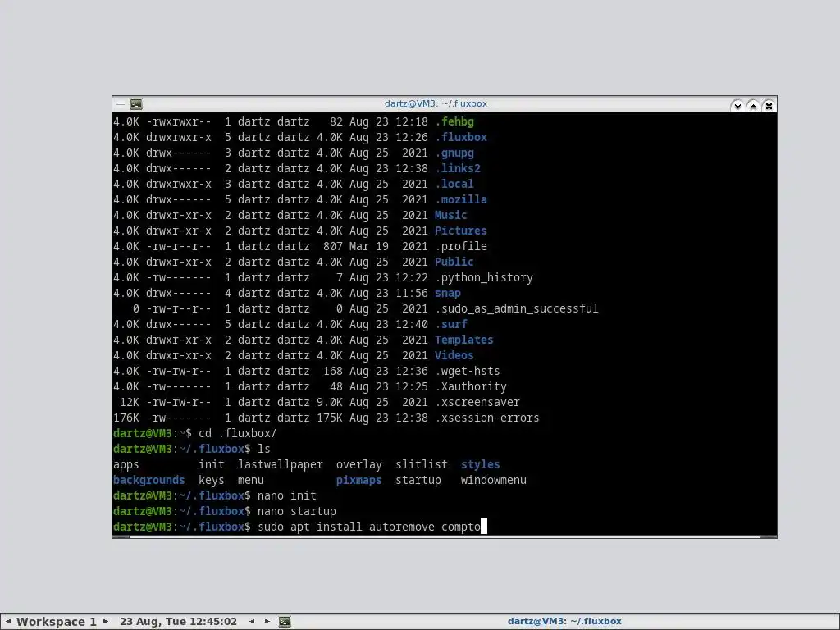
Task: Focus previous window with the left arrow after the clock
Action: point(252,622)
